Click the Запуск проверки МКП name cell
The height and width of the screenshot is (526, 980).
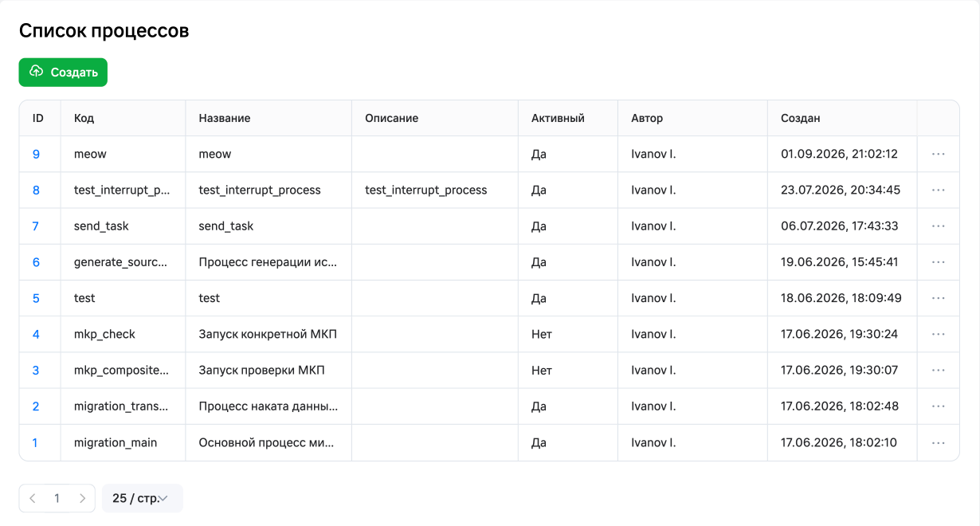pos(269,370)
